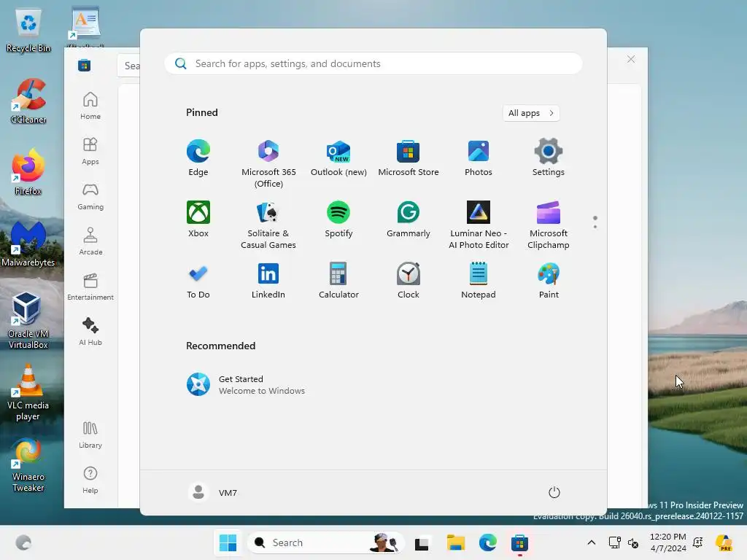Click the widgets icon on the taskbar
The image size is (747, 560).
(x=23, y=542)
